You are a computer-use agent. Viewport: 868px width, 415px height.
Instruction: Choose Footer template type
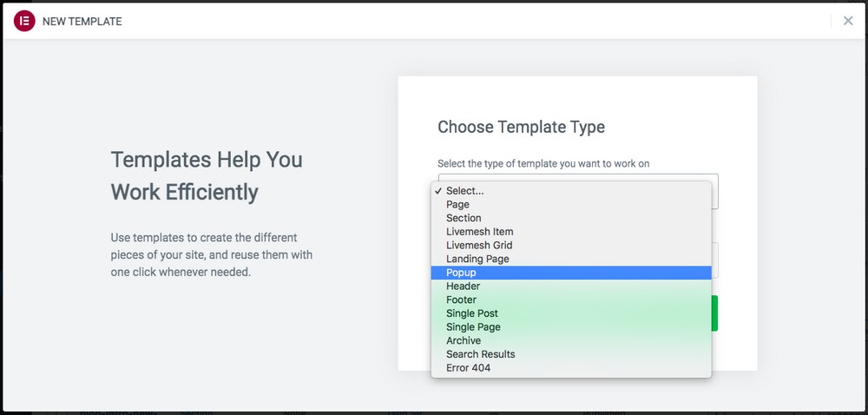pyautogui.click(x=571, y=300)
